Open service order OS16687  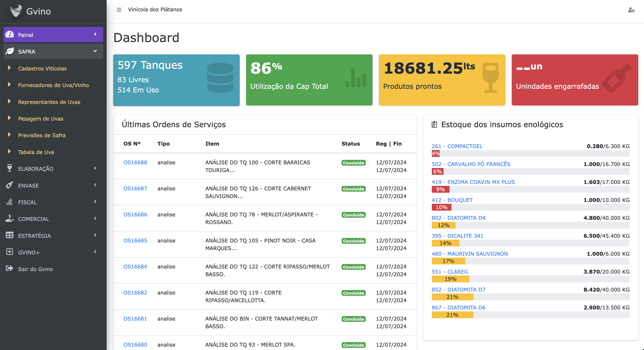[x=135, y=189]
